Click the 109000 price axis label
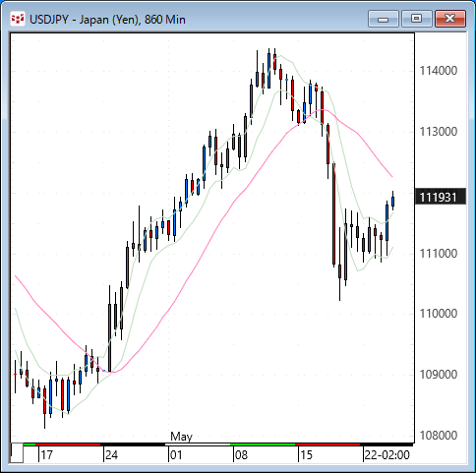Screen dimensions: 476x473 (439, 375)
